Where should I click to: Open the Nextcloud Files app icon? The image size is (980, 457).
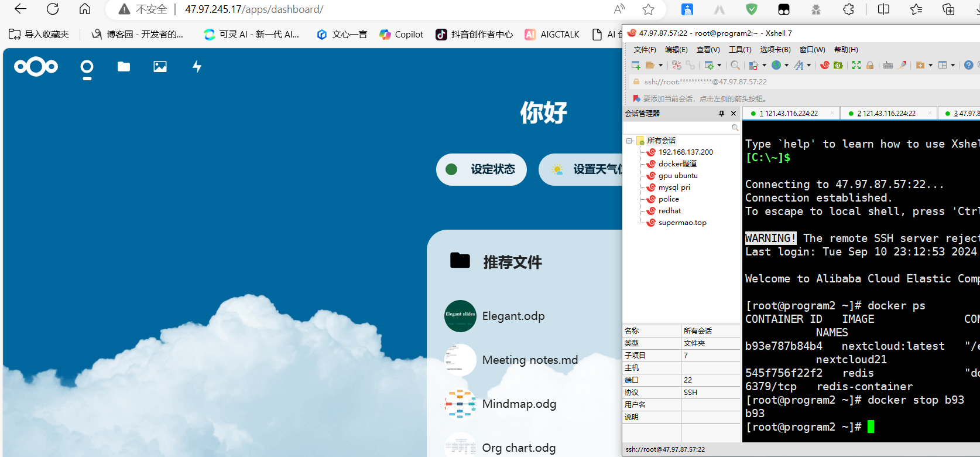click(124, 67)
